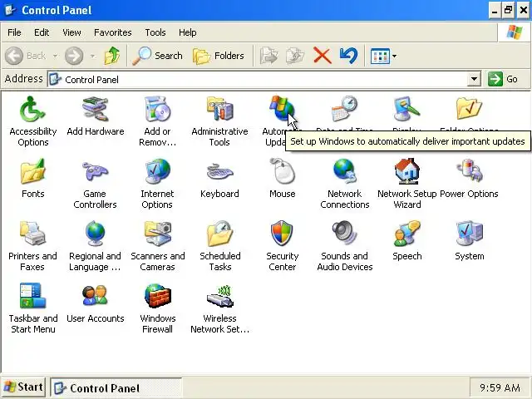Click the blue Undo arrow

pos(348,56)
